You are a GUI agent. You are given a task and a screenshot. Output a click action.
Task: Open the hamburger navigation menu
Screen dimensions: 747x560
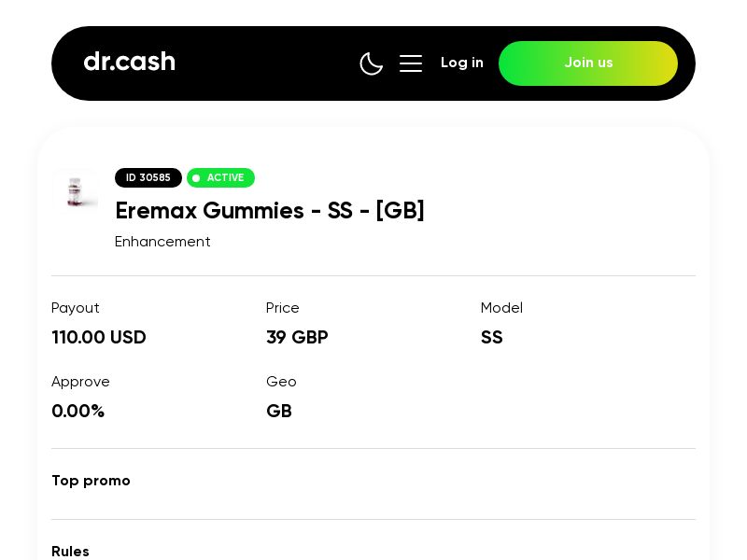click(x=411, y=63)
